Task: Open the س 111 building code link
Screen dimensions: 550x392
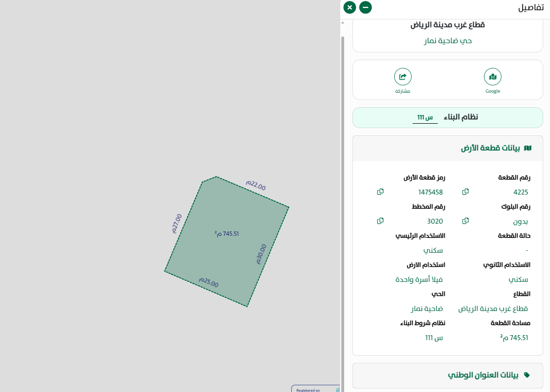Action: [424, 116]
